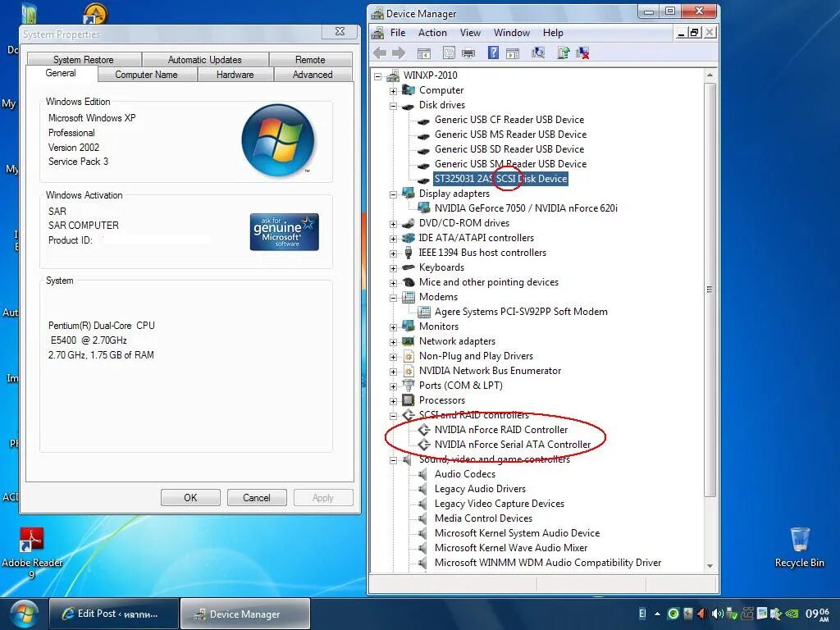
Task: Collapse the Disk drives node
Action: (x=393, y=106)
